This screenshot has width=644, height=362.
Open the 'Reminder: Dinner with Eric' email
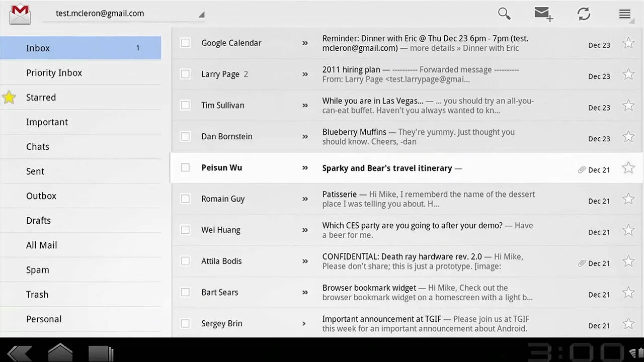[408, 43]
